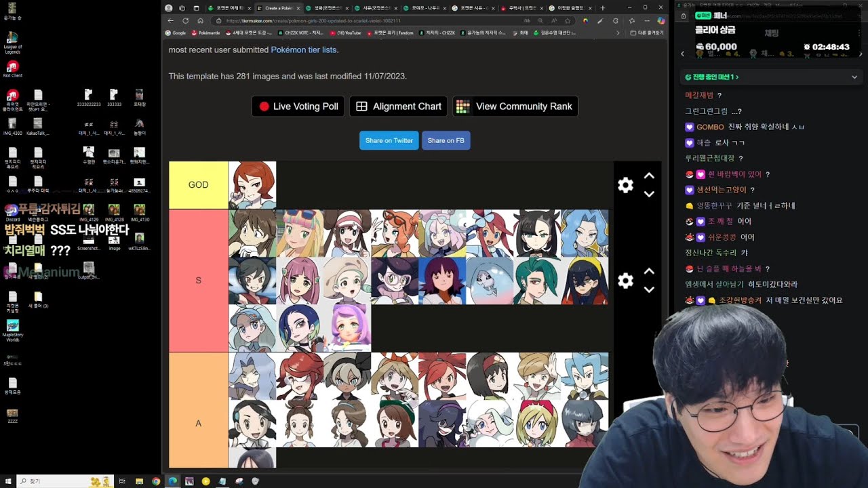
Task: Open Google Chrome from the taskbar
Action: click(x=156, y=481)
